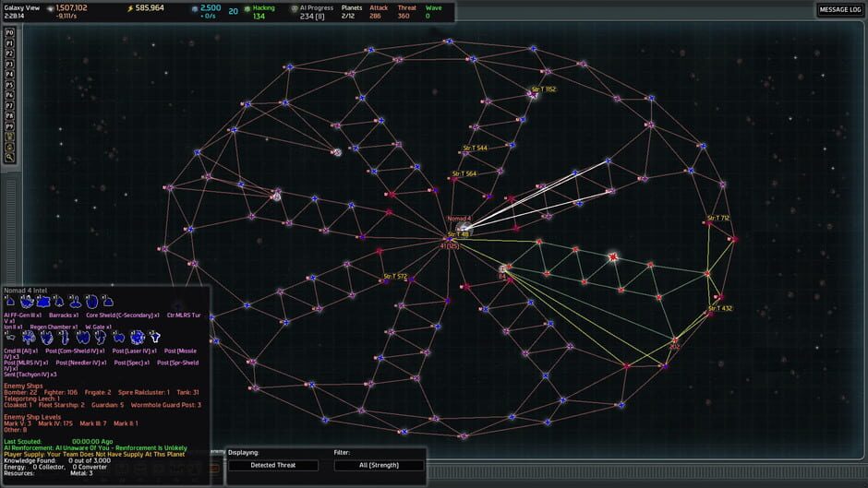
Task: Click the magnifier search icon in left sidebar
Action: tap(9, 158)
